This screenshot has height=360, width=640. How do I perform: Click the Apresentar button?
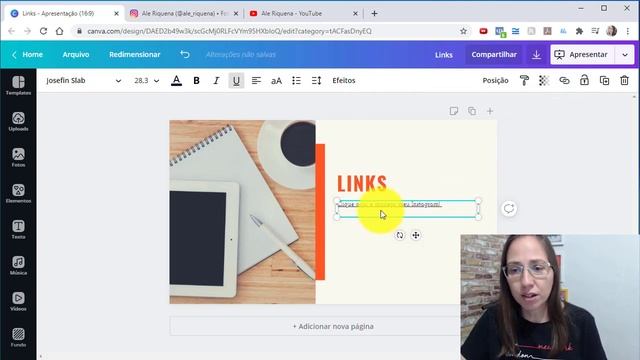point(582,54)
